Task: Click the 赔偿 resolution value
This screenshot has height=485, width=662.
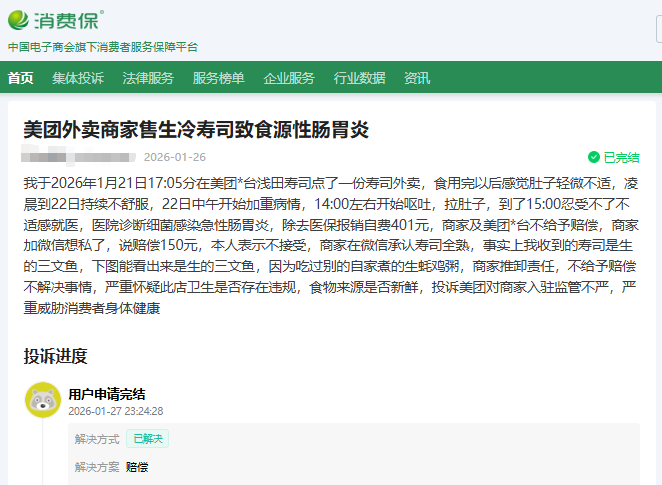Action: (137, 467)
